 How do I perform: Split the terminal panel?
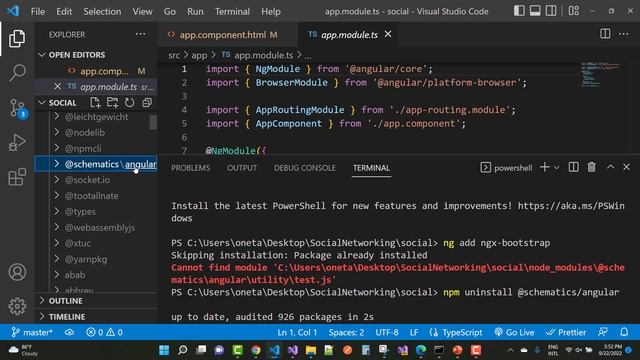click(573, 167)
